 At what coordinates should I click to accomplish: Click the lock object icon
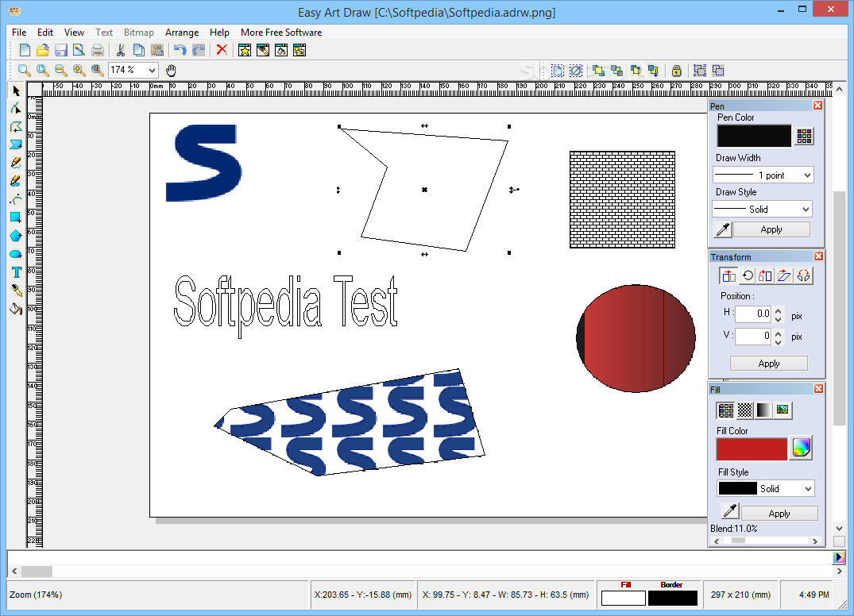click(676, 70)
